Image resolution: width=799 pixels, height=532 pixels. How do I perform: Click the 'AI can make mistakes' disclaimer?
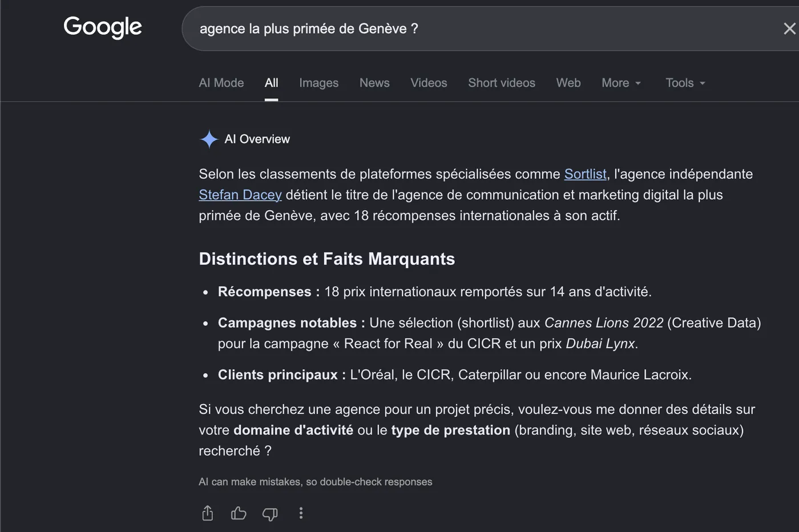pos(315,482)
